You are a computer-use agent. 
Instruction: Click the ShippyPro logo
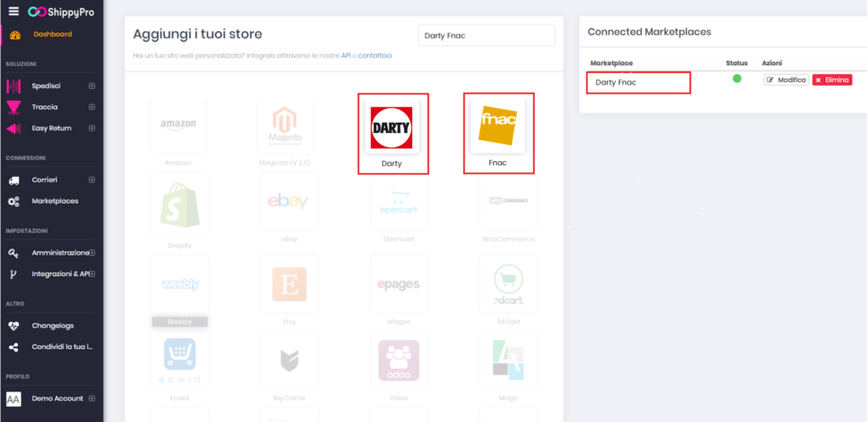(x=61, y=12)
